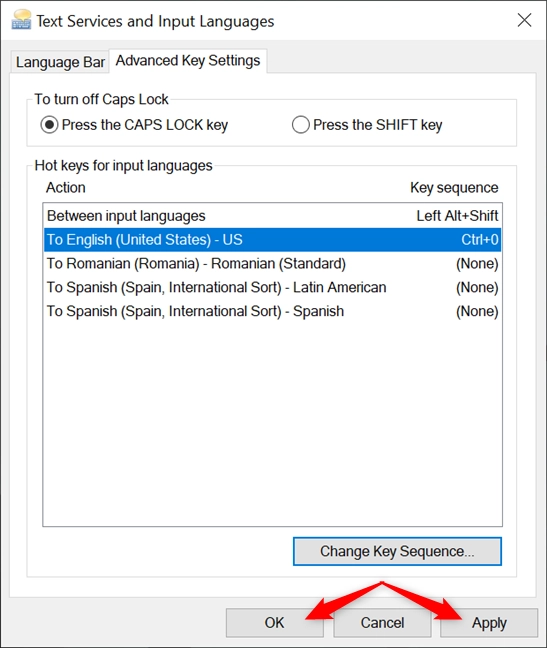
Task: Open the Advanced Key Settings tab
Action: [x=188, y=61]
